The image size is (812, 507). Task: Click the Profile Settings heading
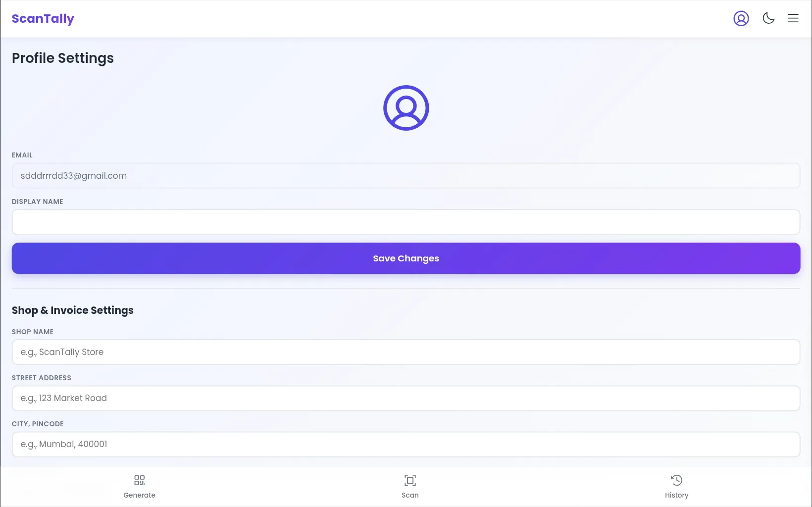pos(63,58)
